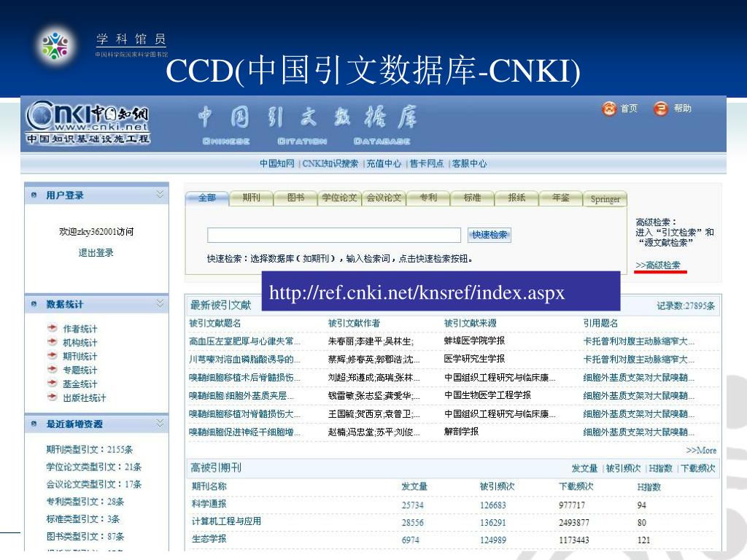
Task: Click the 快速检索 button
Action: (x=489, y=235)
